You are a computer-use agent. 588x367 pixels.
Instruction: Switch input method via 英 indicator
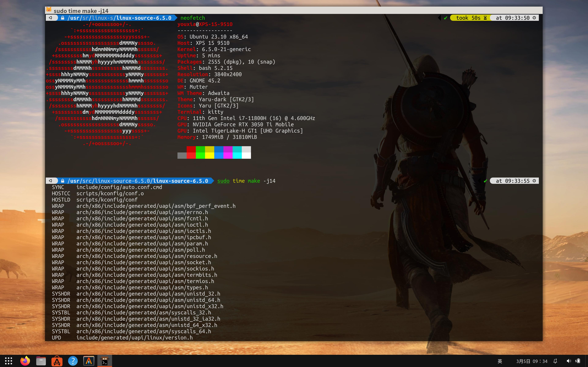tap(500, 361)
